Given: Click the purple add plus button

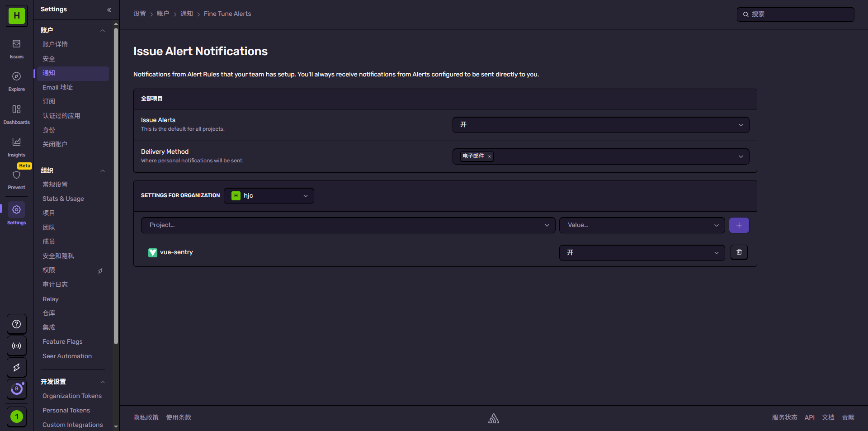Looking at the screenshot, I should (x=739, y=225).
